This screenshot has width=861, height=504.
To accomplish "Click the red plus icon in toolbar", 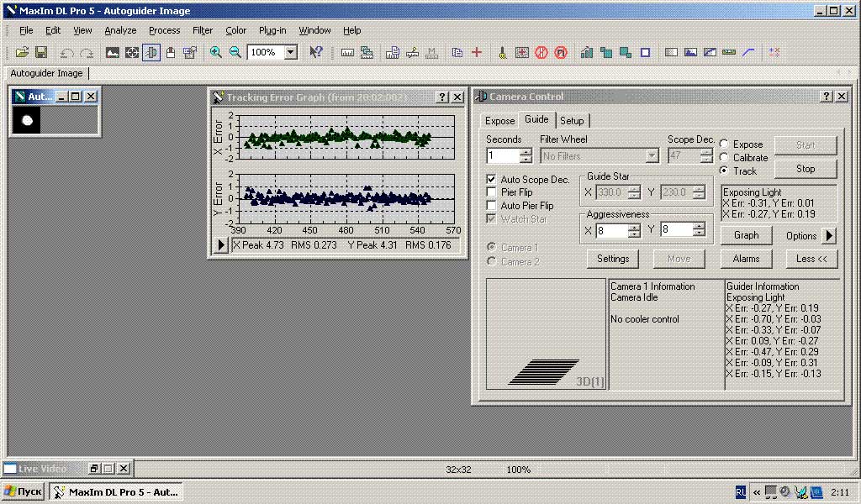I will point(477,52).
